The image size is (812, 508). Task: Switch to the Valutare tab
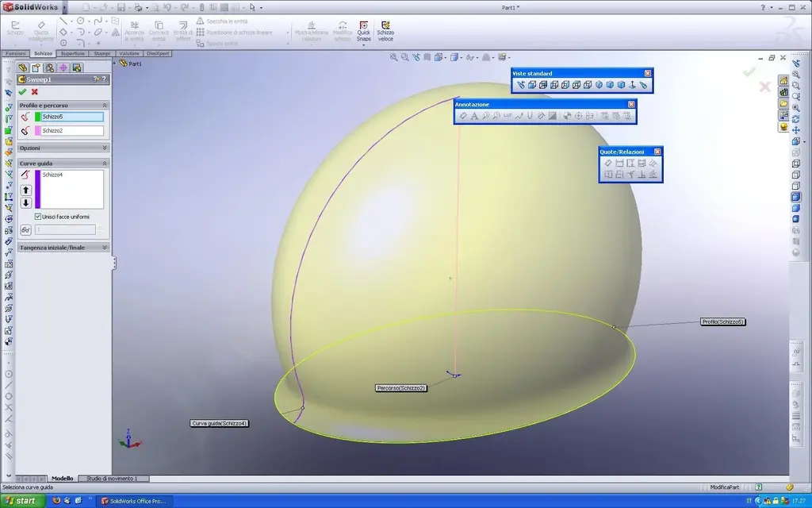coord(129,53)
